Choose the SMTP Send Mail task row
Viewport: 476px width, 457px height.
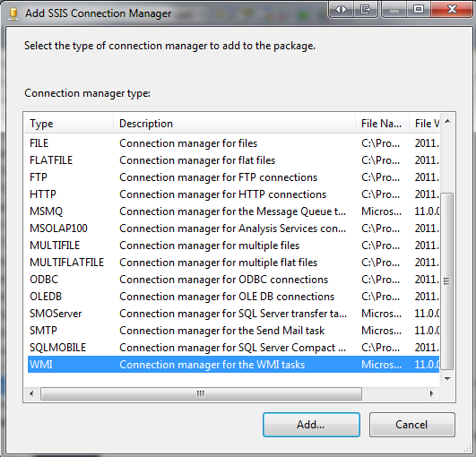(233, 331)
